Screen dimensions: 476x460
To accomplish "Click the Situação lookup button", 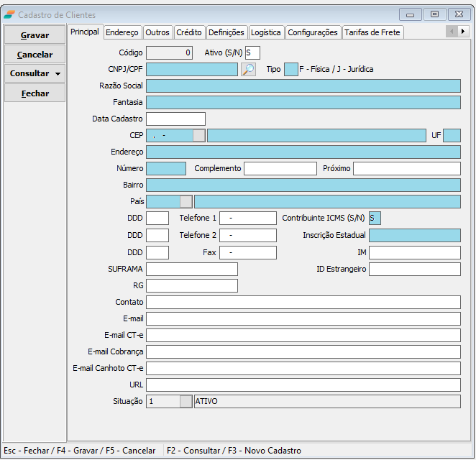I will click(x=186, y=401).
